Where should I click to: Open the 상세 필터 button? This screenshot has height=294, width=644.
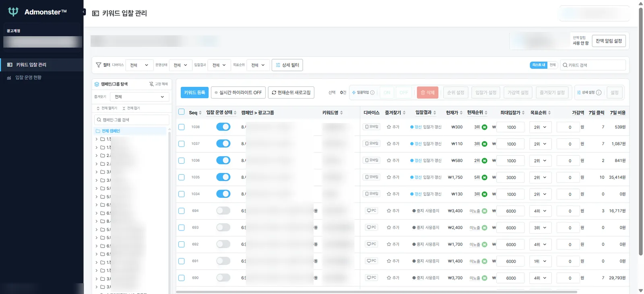(287, 65)
